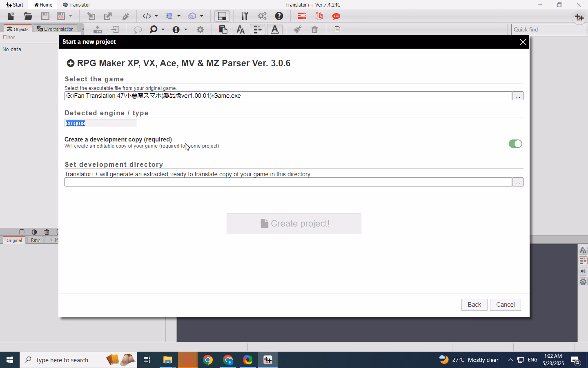Viewport: 588px width, 368px height.
Task: Click the blue kanji character icon
Action: (x=169, y=16)
